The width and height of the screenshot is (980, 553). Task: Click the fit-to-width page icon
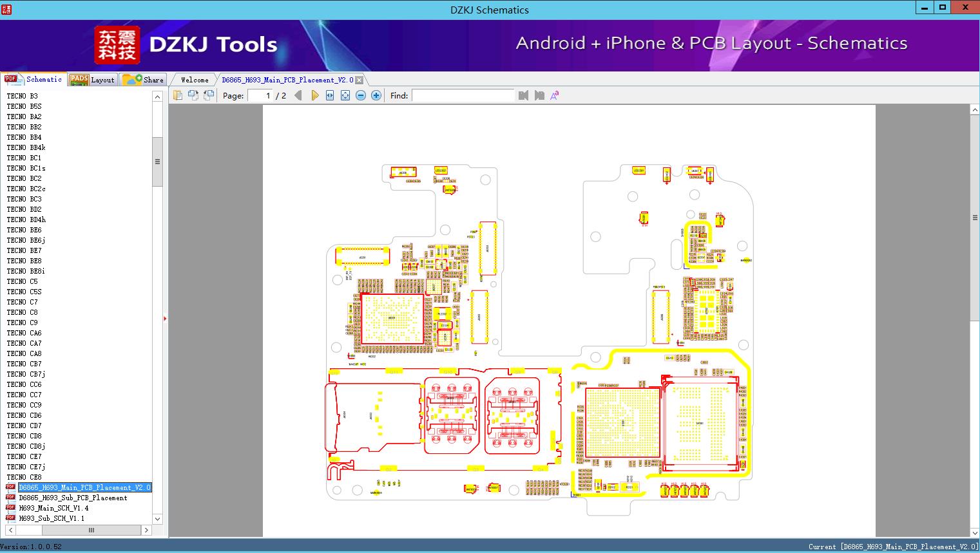click(329, 95)
